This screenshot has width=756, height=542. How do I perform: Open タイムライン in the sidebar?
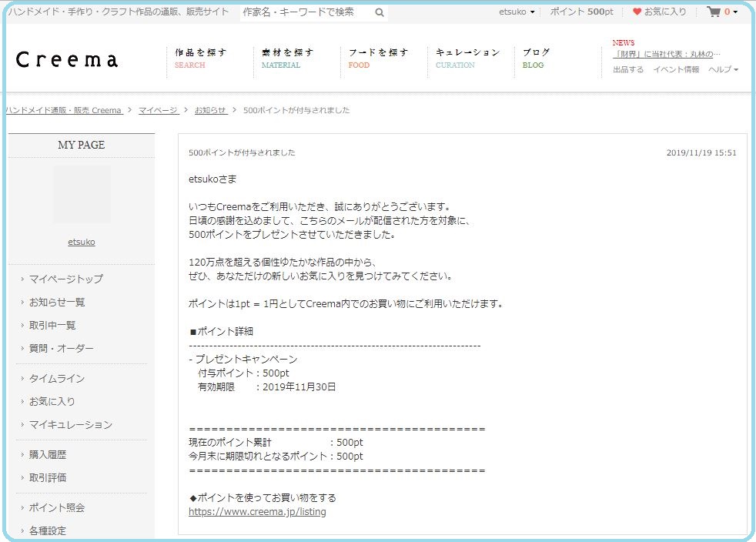pyautogui.click(x=57, y=379)
